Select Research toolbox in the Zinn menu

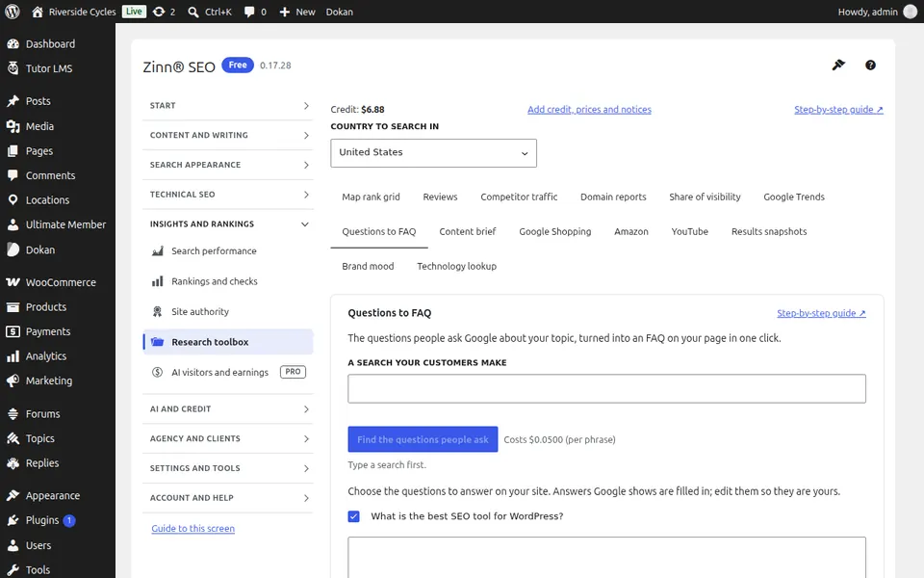[228, 342]
